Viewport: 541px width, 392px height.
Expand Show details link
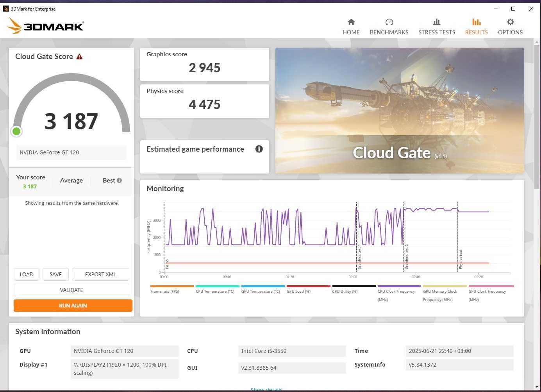tap(266, 389)
